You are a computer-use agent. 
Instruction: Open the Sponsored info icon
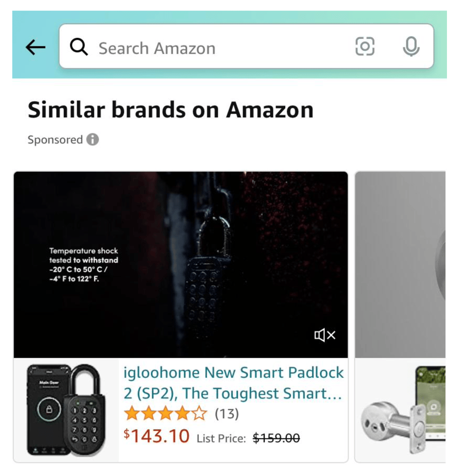[93, 139]
